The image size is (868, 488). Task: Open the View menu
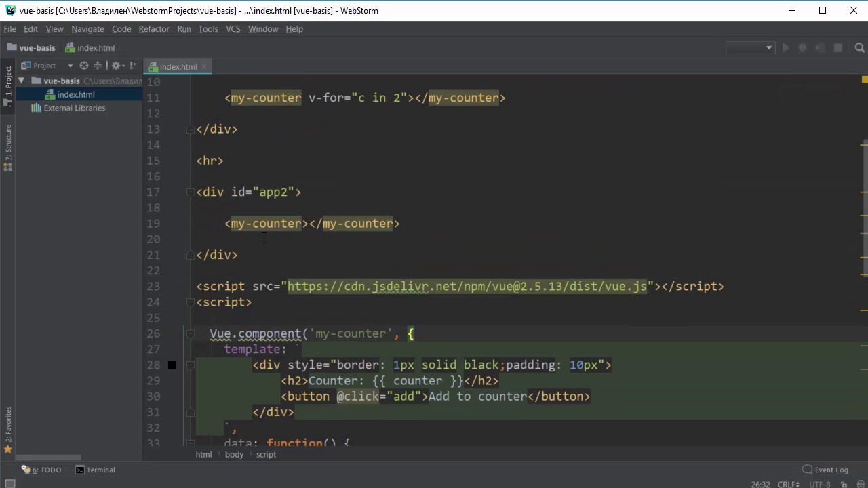54,29
